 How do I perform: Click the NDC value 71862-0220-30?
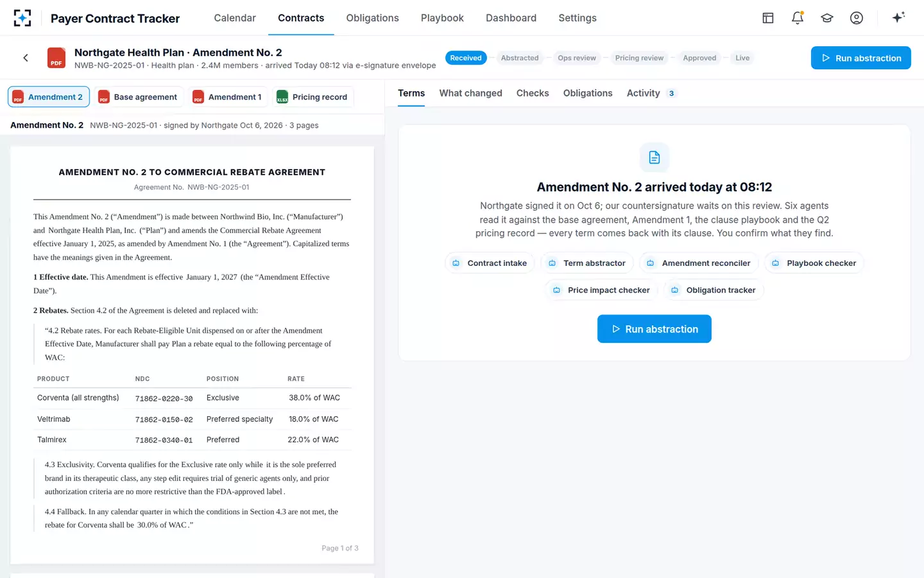164,399
